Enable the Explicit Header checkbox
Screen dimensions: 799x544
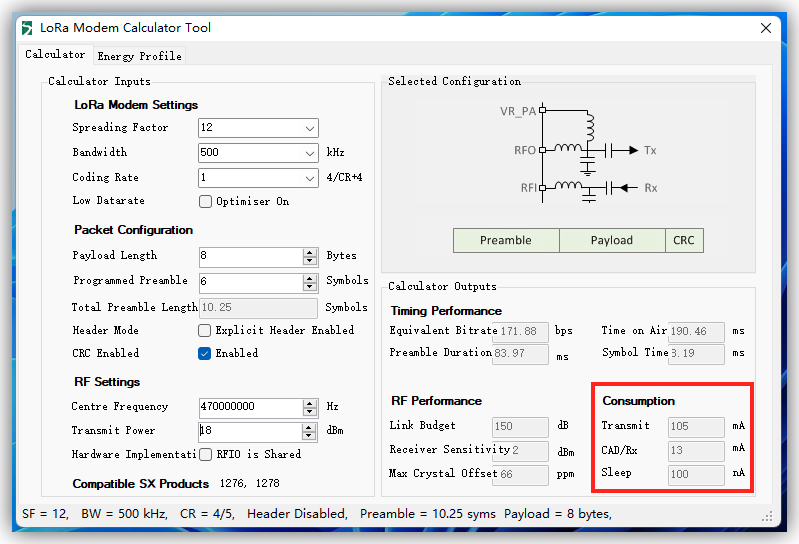[205, 330]
